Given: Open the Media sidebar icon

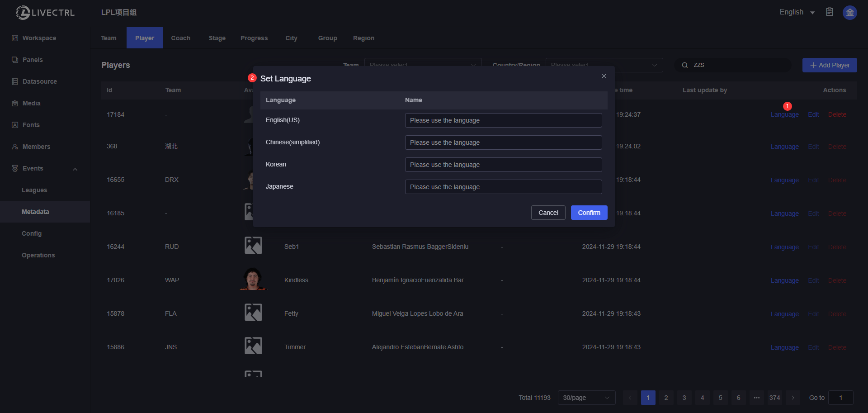Looking at the screenshot, I should (15, 103).
